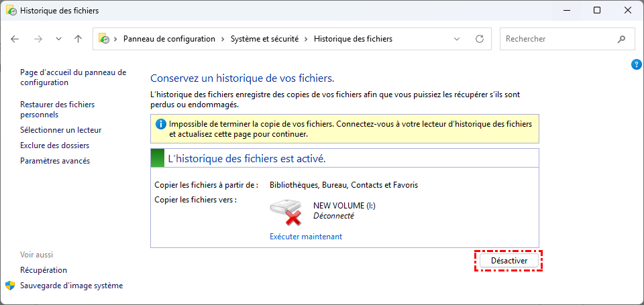Screen dimensions: 644x305
Task: Click Système et sécurité breadcrumb
Action: coord(266,39)
